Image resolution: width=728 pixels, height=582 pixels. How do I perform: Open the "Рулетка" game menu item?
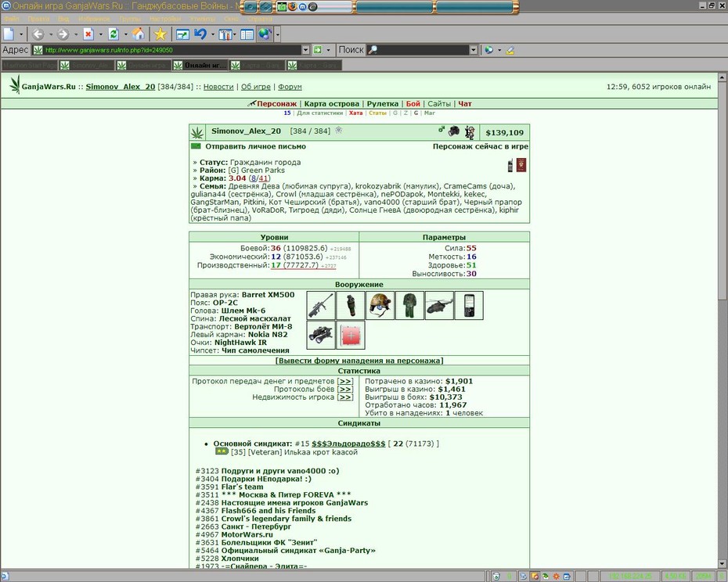[383, 104]
